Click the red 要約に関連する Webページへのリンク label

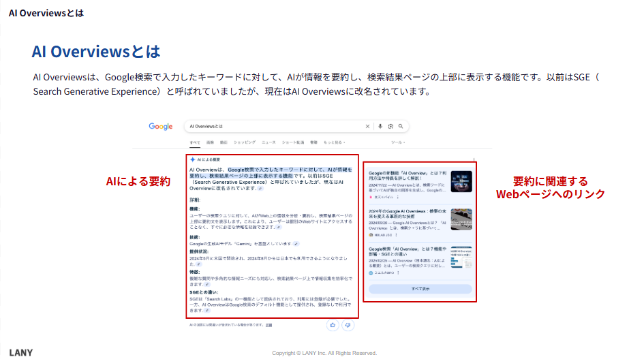click(x=551, y=188)
